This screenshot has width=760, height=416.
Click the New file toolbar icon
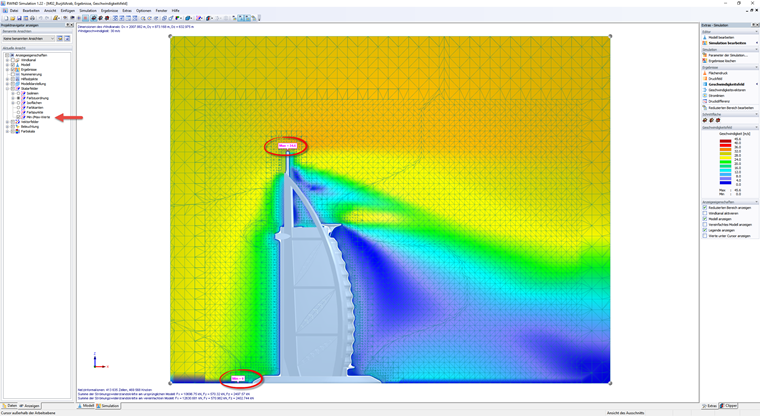(x=6, y=18)
